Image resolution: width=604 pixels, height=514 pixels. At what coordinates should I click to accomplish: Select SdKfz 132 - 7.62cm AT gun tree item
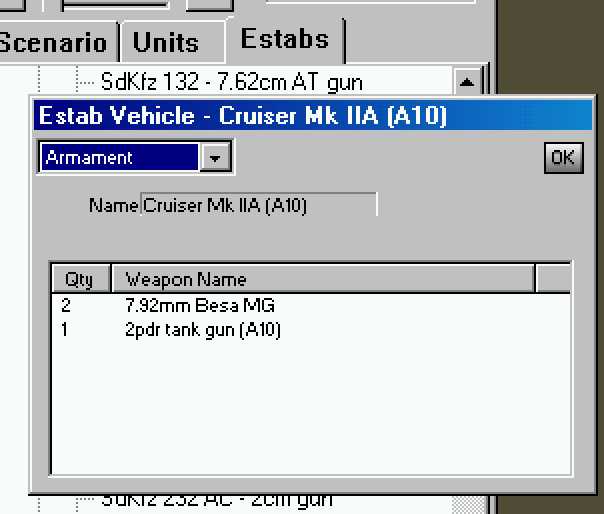click(x=232, y=82)
